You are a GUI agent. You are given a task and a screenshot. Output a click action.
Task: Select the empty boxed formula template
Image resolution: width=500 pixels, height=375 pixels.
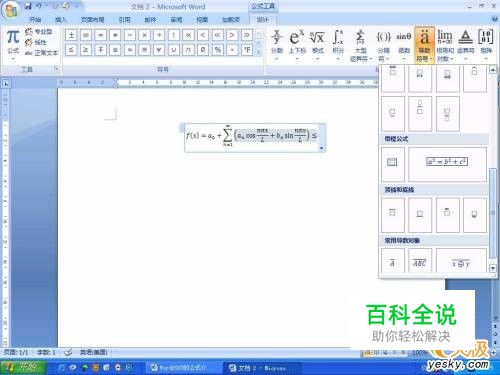(393, 164)
